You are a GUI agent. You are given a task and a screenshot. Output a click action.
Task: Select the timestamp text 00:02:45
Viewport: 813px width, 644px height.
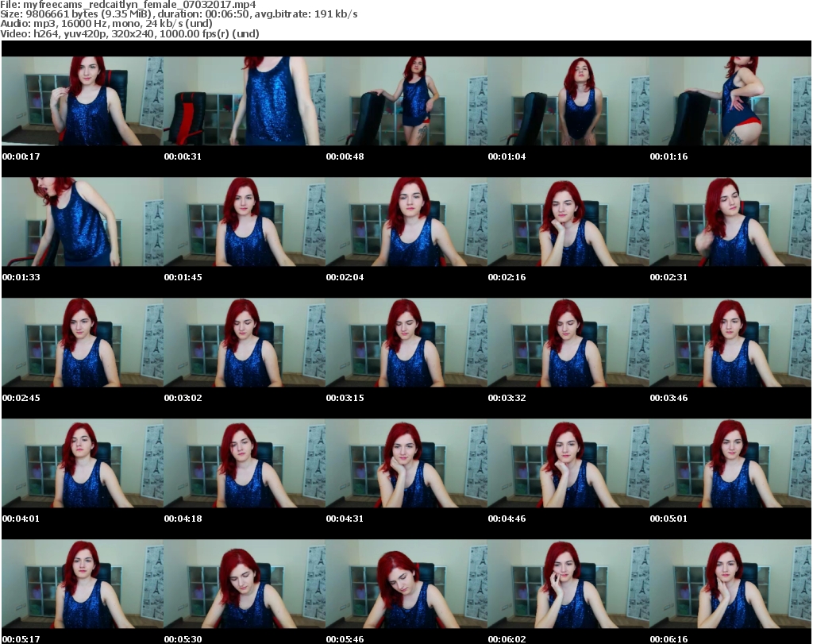pyautogui.click(x=21, y=398)
